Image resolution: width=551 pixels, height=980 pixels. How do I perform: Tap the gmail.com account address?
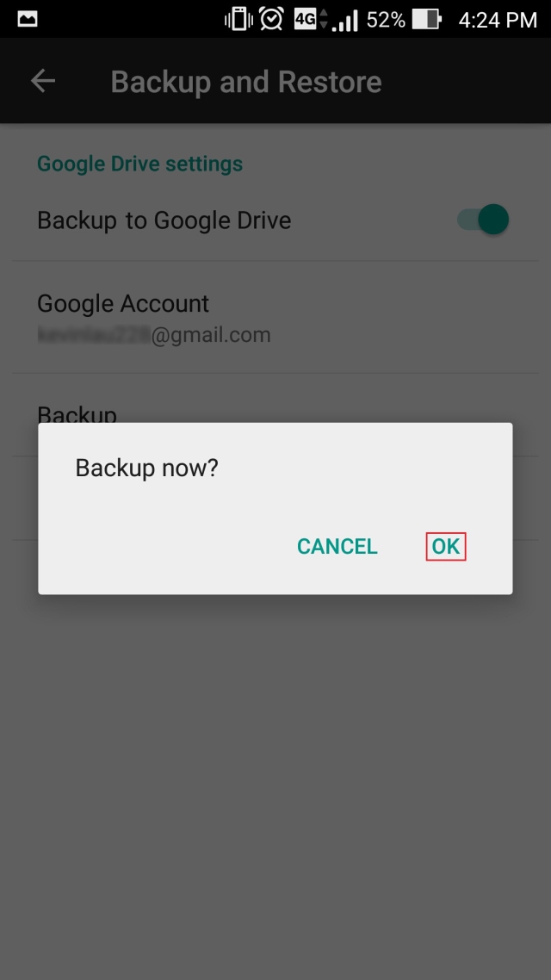[x=154, y=335]
